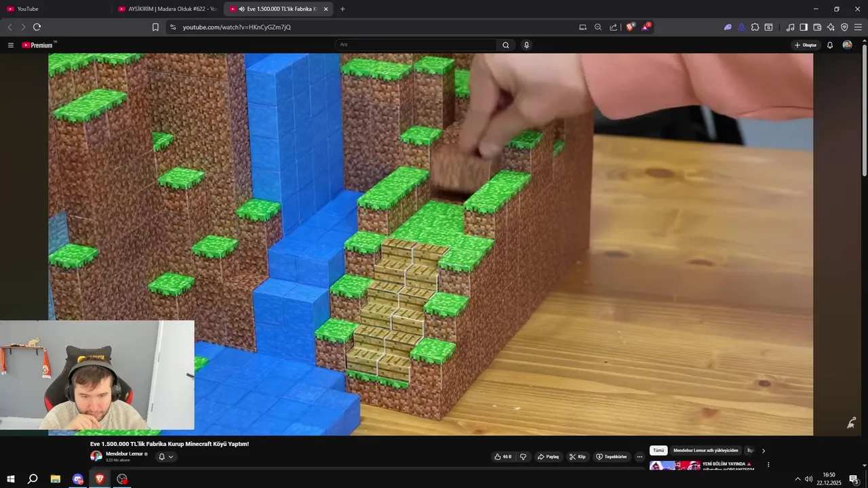Click the install/cast screen icon in the address bar

click(x=583, y=27)
